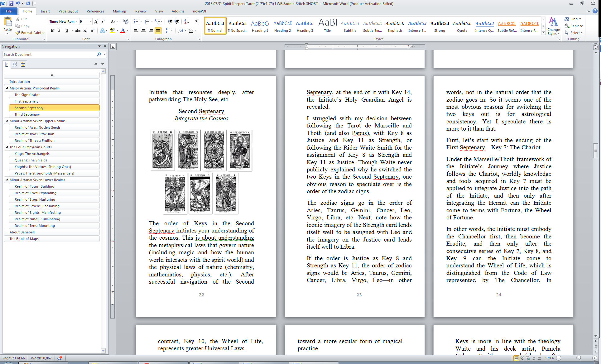Click the Clear Formatting eraser icon
The width and height of the screenshot is (601, 364).
[x=126, y=22]
